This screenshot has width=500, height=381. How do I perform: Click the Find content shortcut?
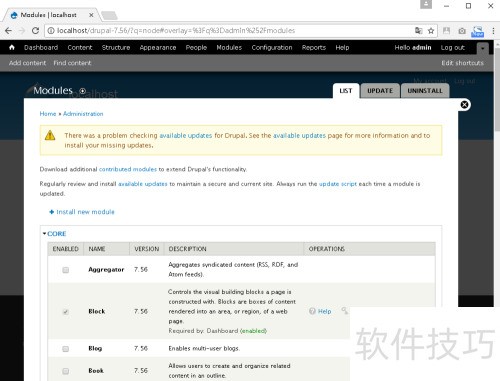pos(72,63)
